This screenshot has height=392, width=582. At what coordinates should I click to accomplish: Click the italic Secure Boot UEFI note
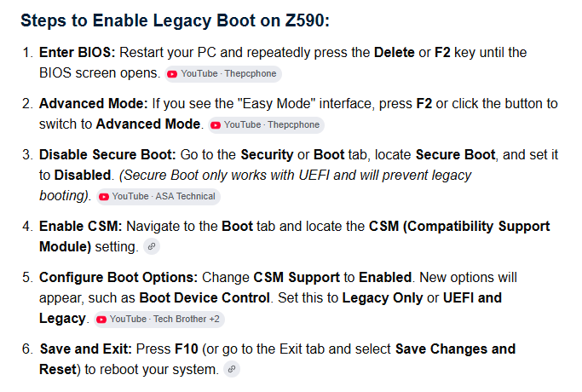[x=256, y=185]
